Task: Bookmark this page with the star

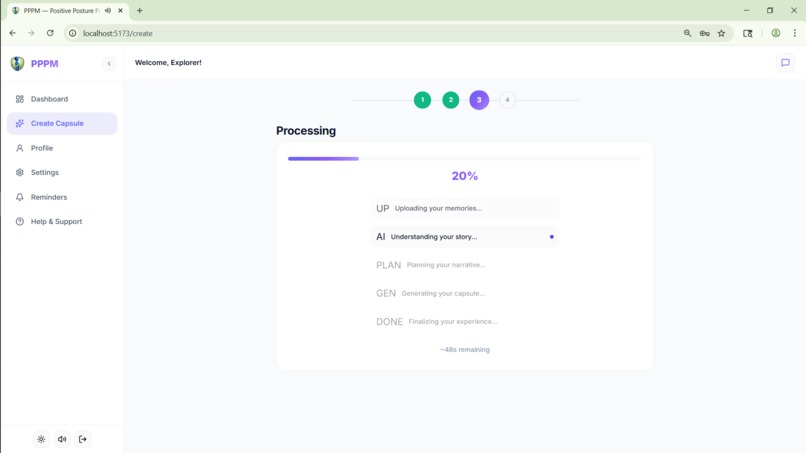Action: point(721,33)
